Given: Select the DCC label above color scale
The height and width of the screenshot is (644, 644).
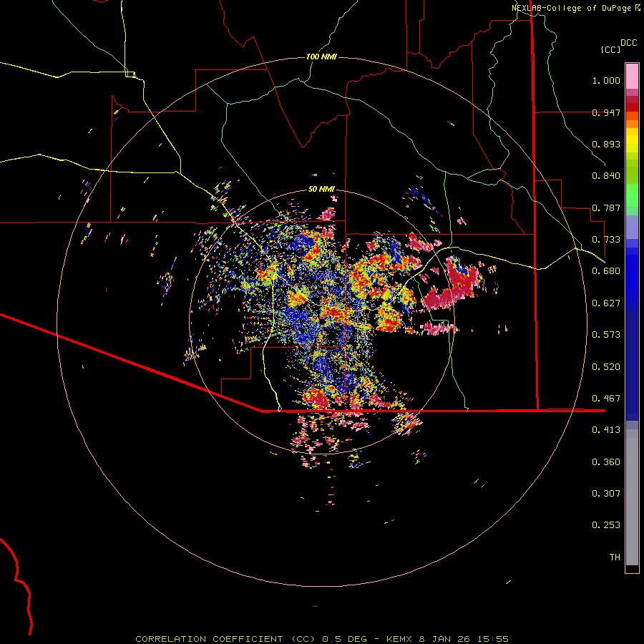Looking at the screenshot, I should click(x=629, y=43).
